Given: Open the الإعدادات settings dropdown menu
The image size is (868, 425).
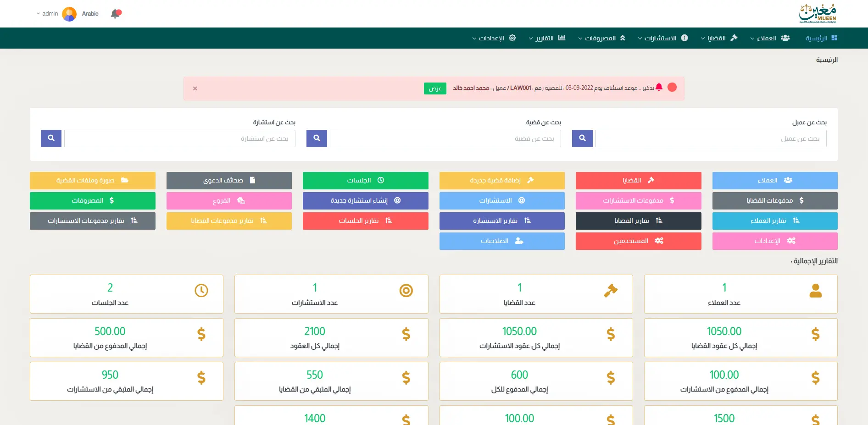Looking at the screenshot, I should point(494,38).
